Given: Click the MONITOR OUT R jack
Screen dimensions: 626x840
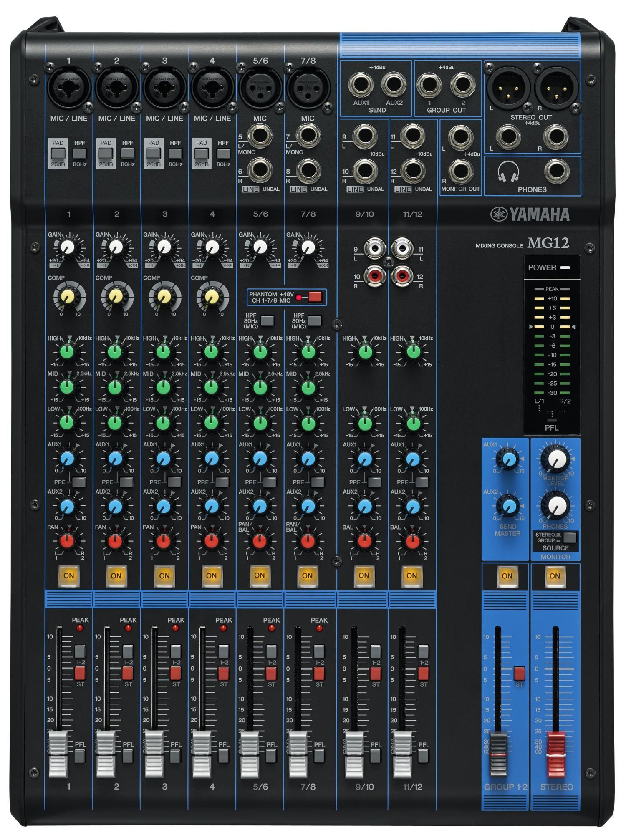Looking at the screenshot, I should pyautogui.click(x=460, y=171).
